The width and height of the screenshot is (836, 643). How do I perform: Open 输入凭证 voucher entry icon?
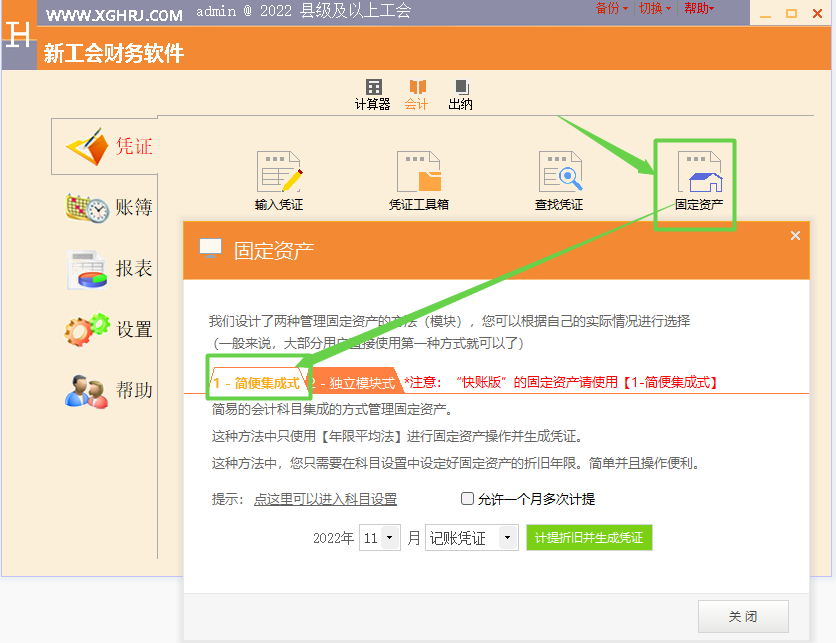279,181
